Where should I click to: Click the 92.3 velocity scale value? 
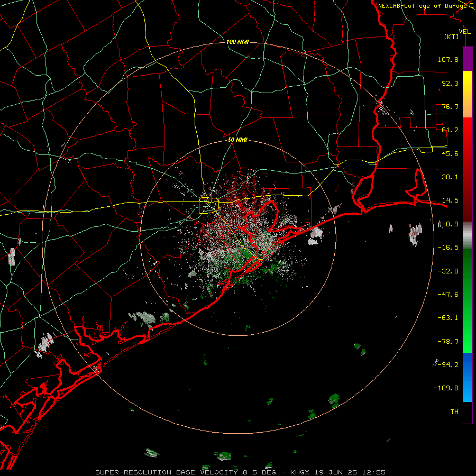[x=450, y=83]
